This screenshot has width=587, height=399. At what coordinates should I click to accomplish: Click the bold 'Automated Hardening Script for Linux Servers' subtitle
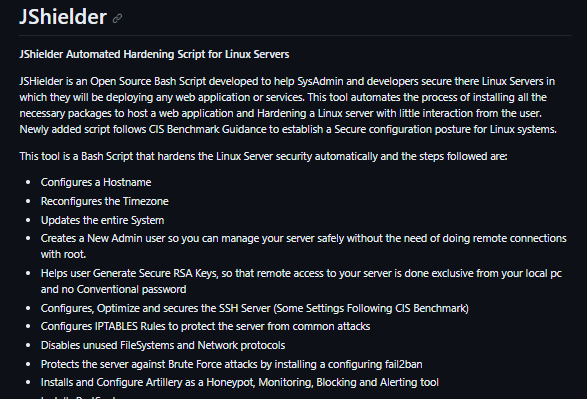177,54
